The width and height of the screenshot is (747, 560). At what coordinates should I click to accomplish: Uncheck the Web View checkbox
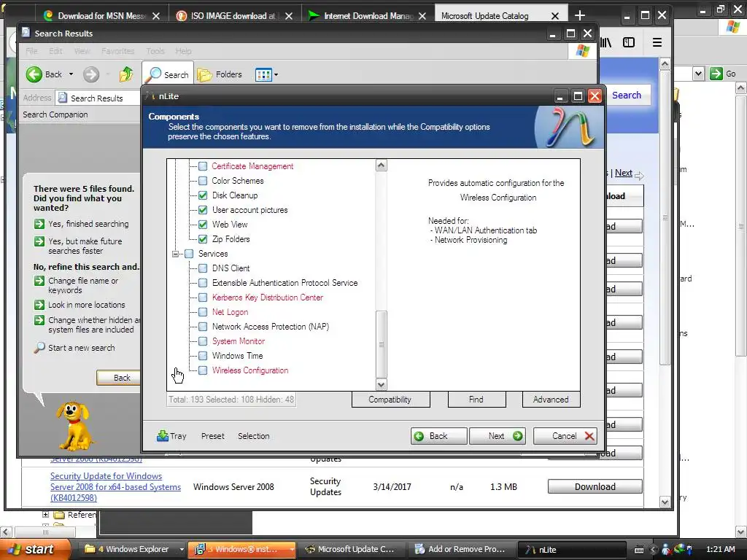pyautogui.click(x=203, y=225)
